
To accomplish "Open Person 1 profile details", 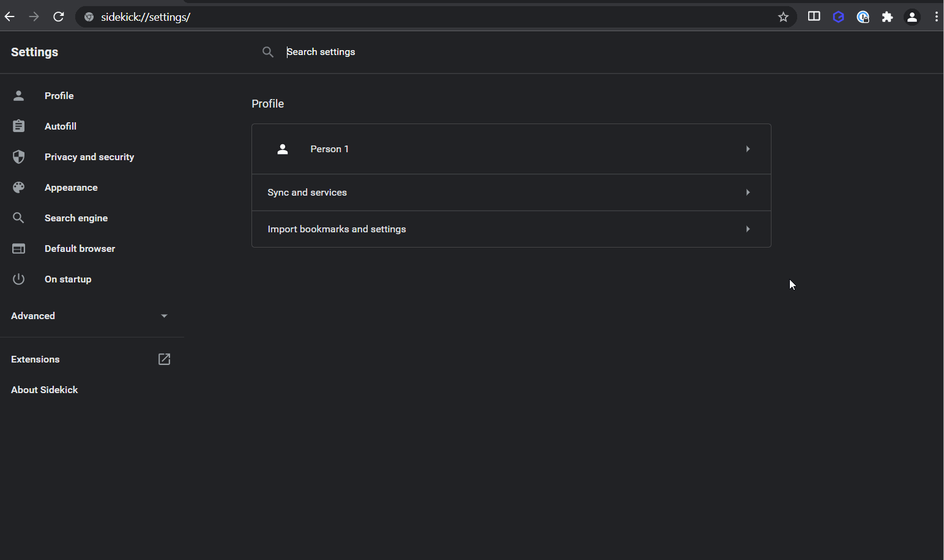I will click(x=511, y=149).
